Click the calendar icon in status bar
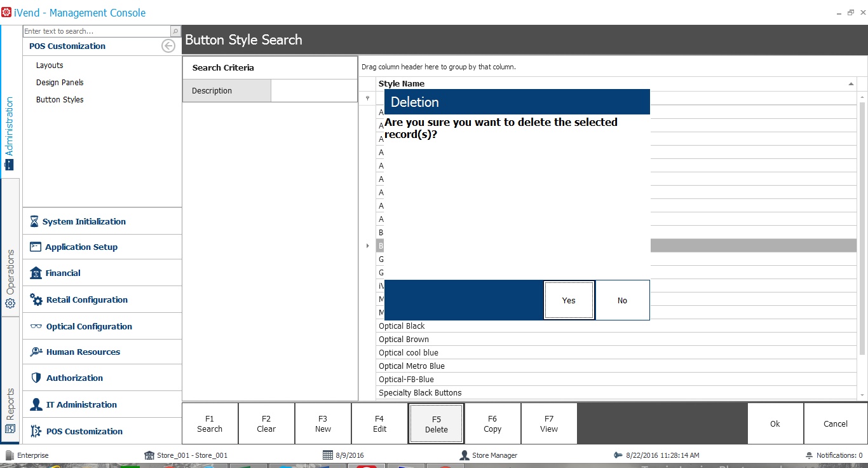The image size is (868, 468). (x=327, y=455)
